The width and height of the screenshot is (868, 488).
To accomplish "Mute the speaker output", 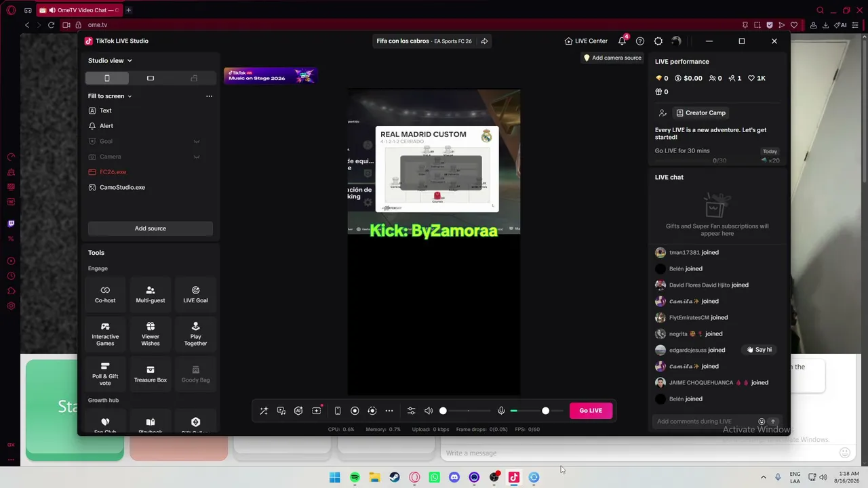I will 429,411.
